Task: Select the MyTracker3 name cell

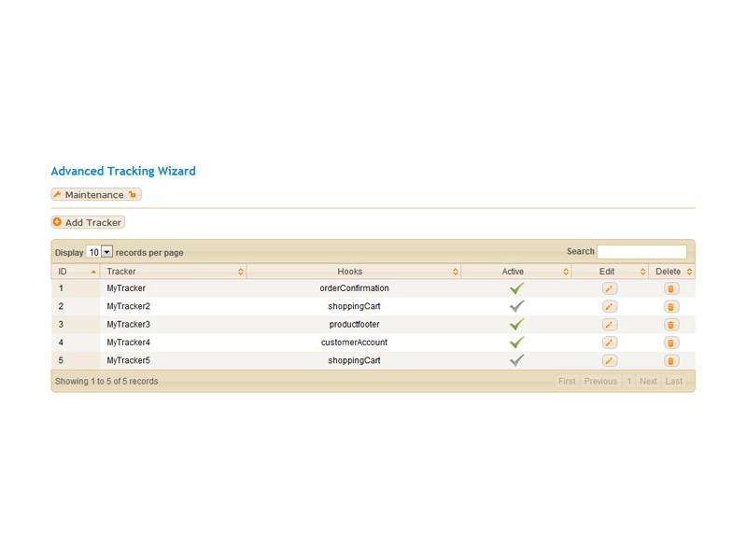Action: 129,324
